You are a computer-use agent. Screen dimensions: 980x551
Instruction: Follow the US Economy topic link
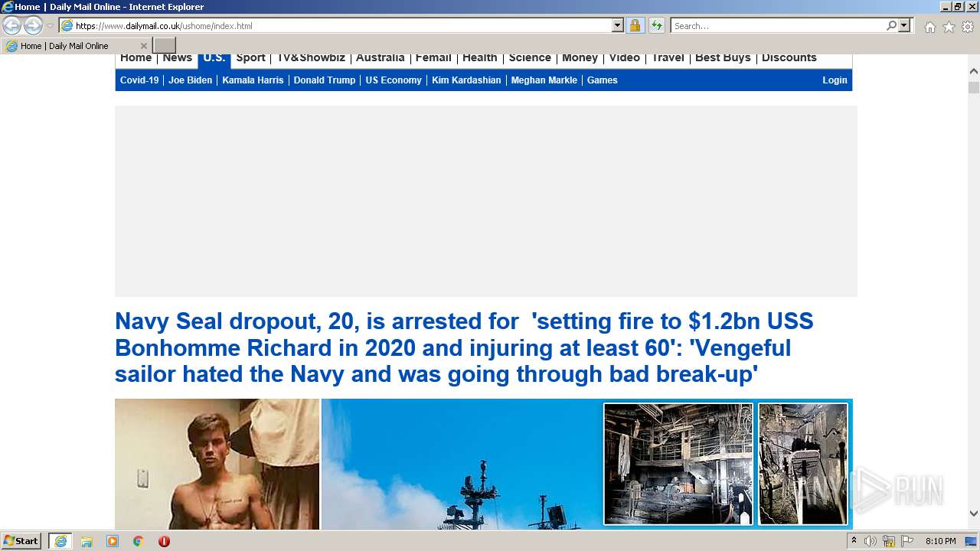[x=394, y=80]
